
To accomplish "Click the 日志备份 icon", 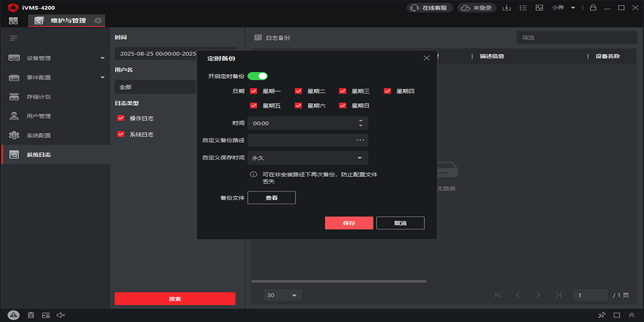I will coord(258,38).
